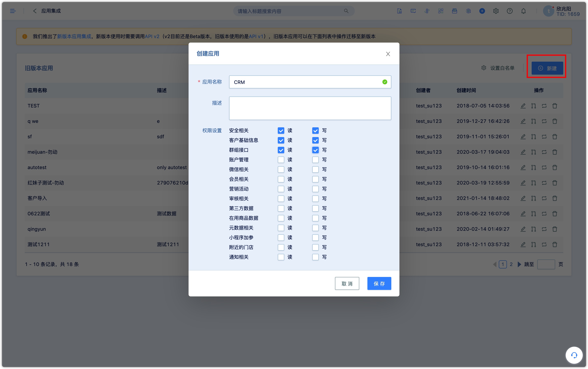Uncheck 安全相关 write permission
Image resolution: width=588 pixels, height=369 pixels.
coord(315,131)
